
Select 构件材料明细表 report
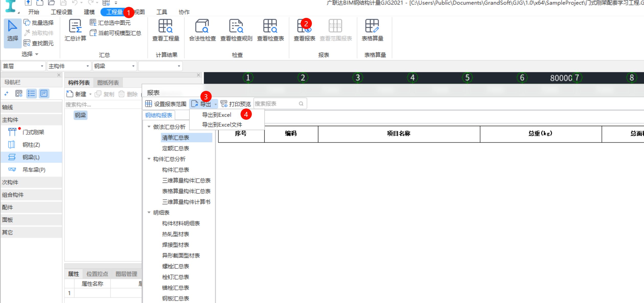181,223
